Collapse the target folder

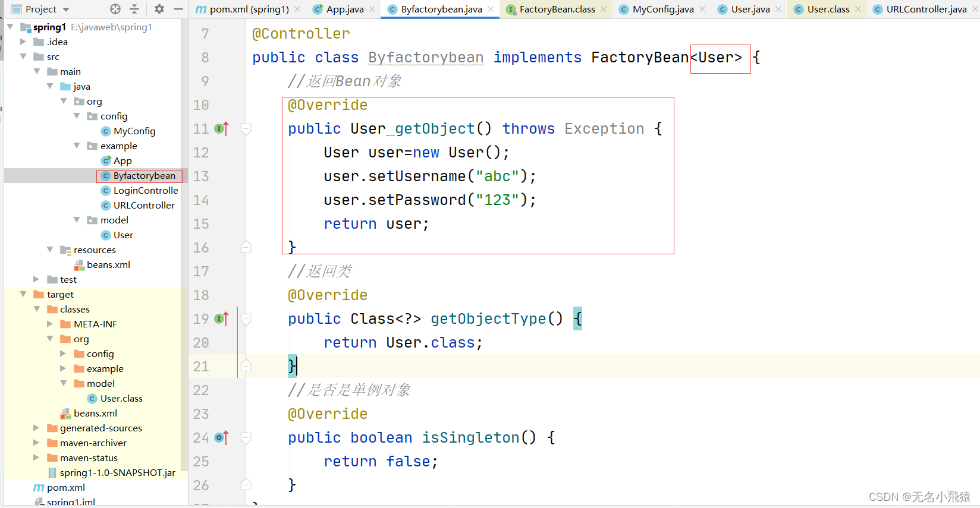(x=23, y=294)
